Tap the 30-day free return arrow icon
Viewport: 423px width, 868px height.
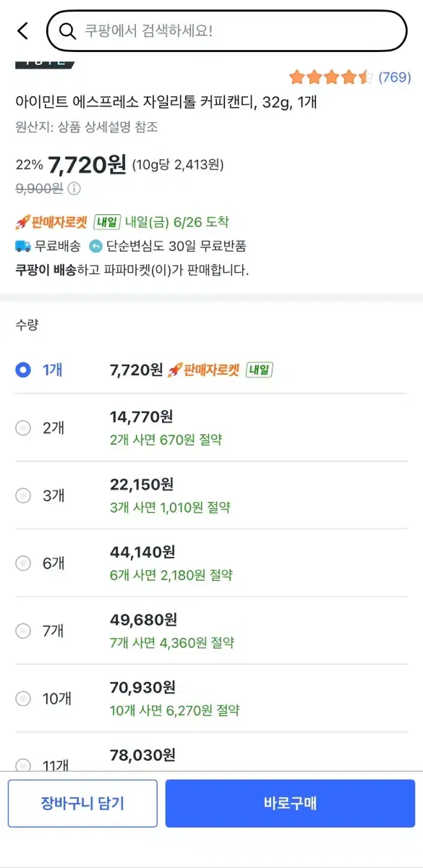pos(95,246)
